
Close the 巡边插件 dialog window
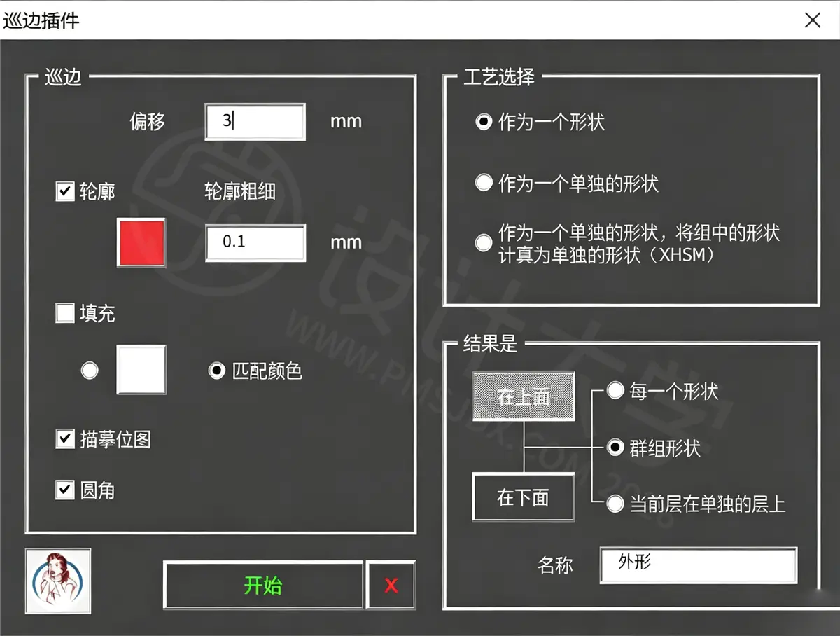pos(812,20)
